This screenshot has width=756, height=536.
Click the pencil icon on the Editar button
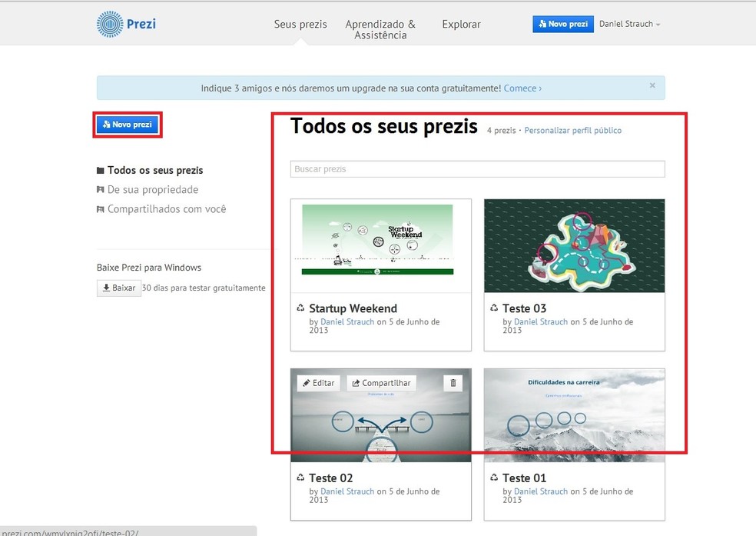[x=307, y=382]
